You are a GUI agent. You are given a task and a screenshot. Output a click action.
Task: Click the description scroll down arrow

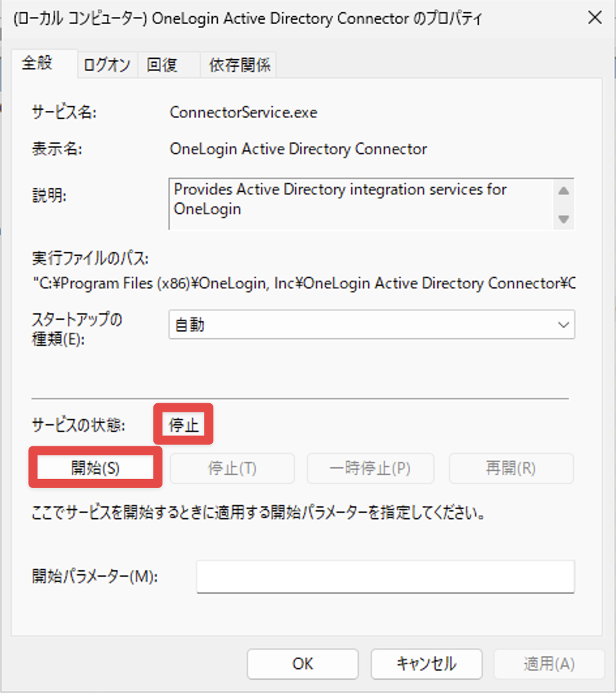tap(563, 219)
